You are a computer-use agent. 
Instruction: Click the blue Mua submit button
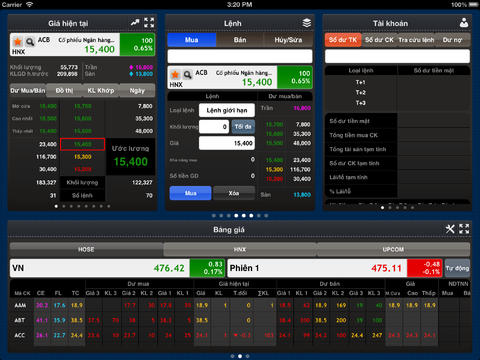[190, 193]
